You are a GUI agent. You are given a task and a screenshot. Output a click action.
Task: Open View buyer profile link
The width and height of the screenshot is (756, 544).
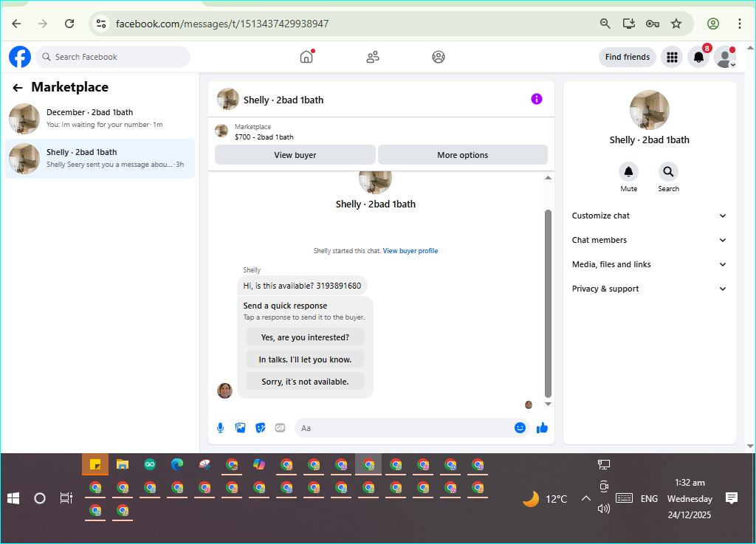click(410, 251)
